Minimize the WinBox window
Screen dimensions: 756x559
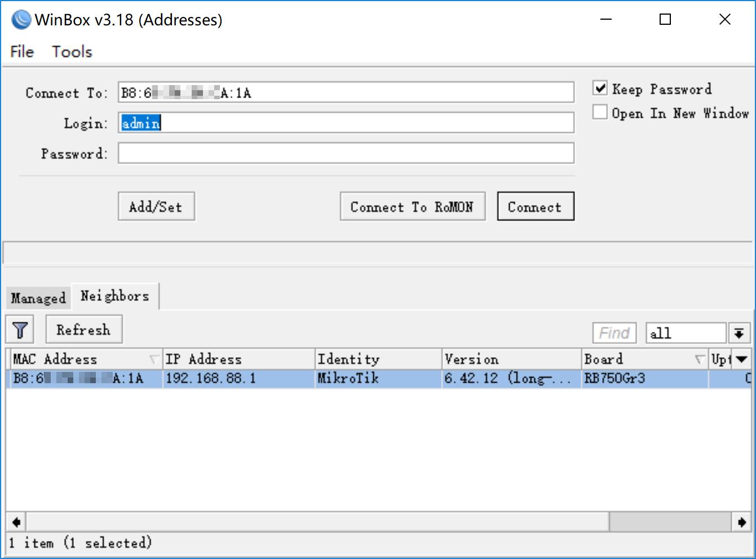tap(606, 20)
